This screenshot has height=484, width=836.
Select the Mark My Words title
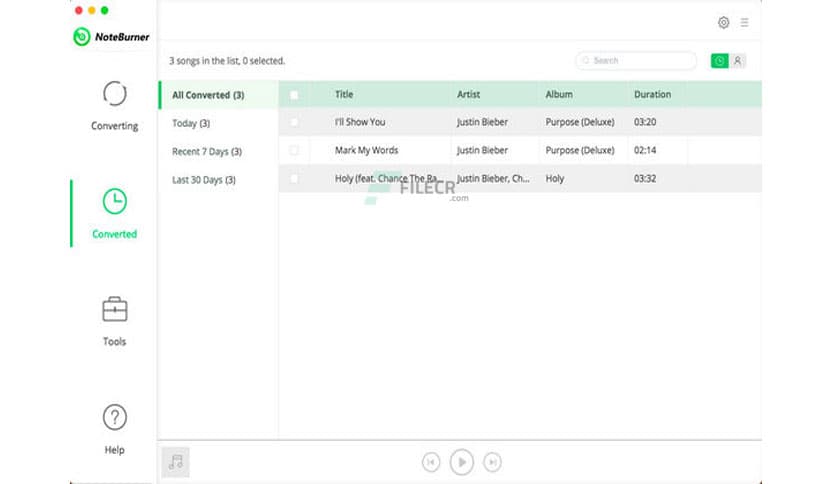[x=366, y=150]
